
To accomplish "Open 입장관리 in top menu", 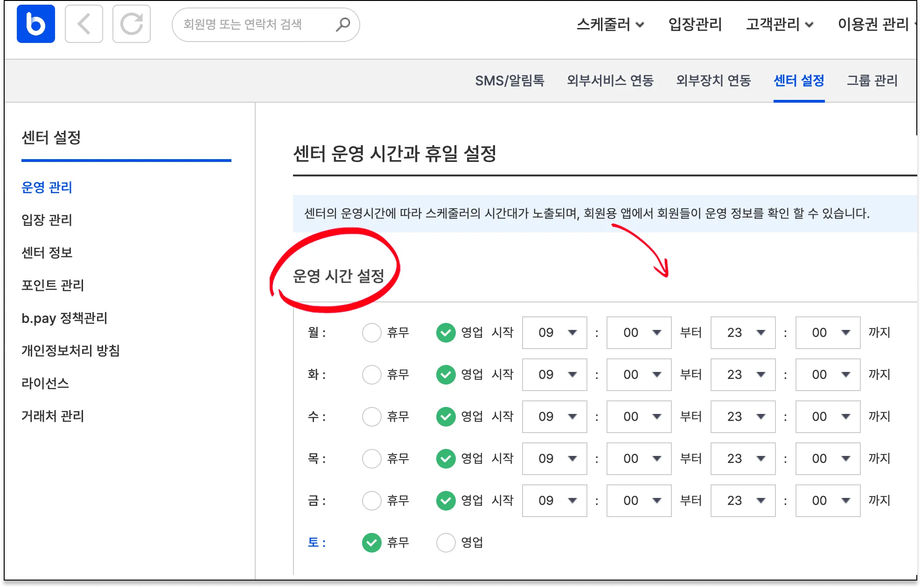I will pos(695,24).
